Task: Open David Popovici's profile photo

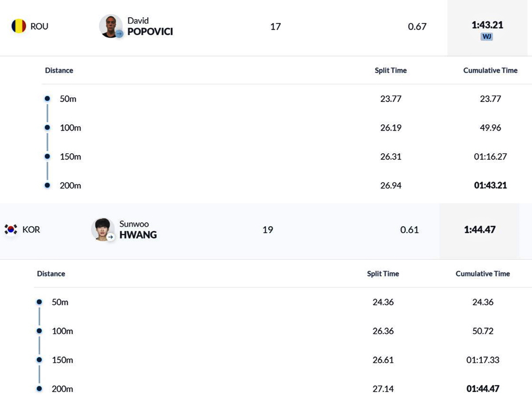Action: tap(110, 26)
